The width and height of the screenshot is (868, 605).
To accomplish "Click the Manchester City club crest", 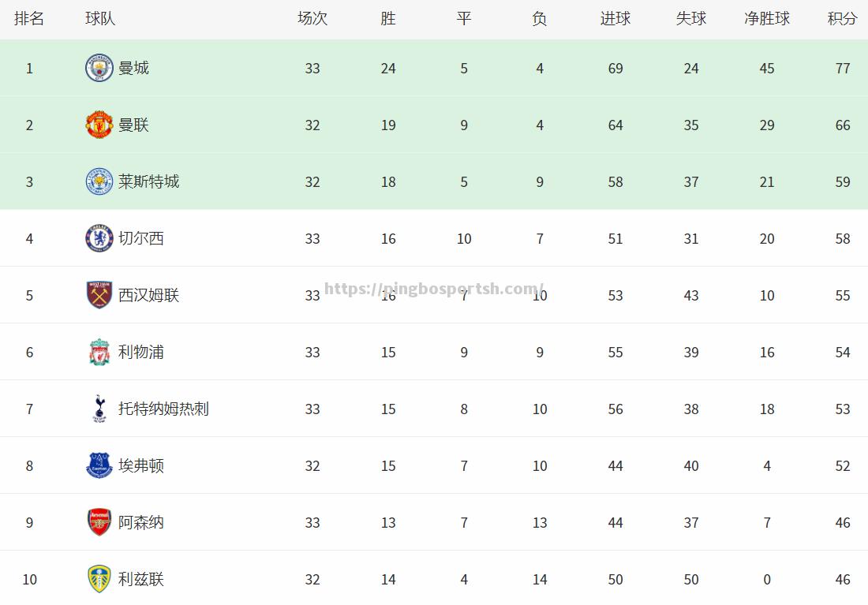I will [99, 68].
